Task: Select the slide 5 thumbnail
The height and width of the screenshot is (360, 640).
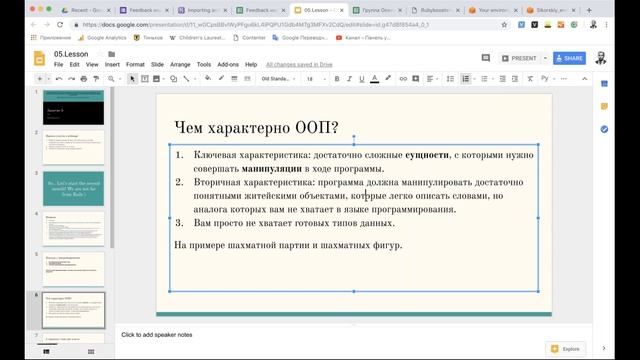Action: 73,269
